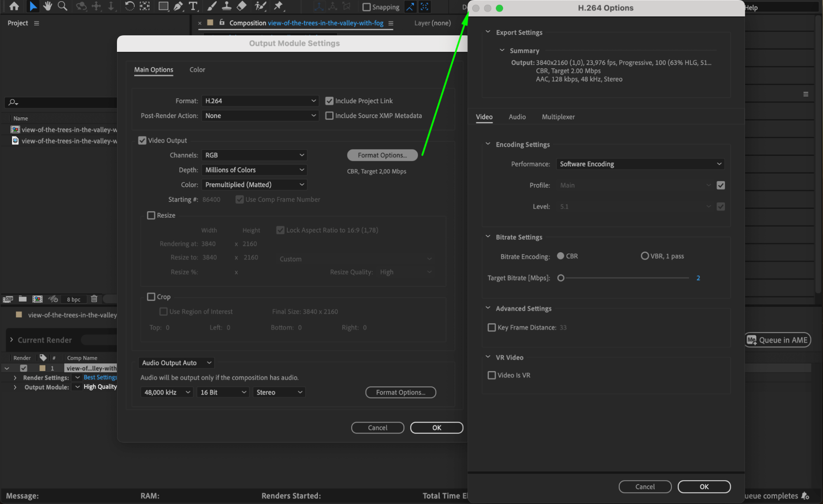Select VBR, 1 pass bitrate encoding

(x=645, y=256)
